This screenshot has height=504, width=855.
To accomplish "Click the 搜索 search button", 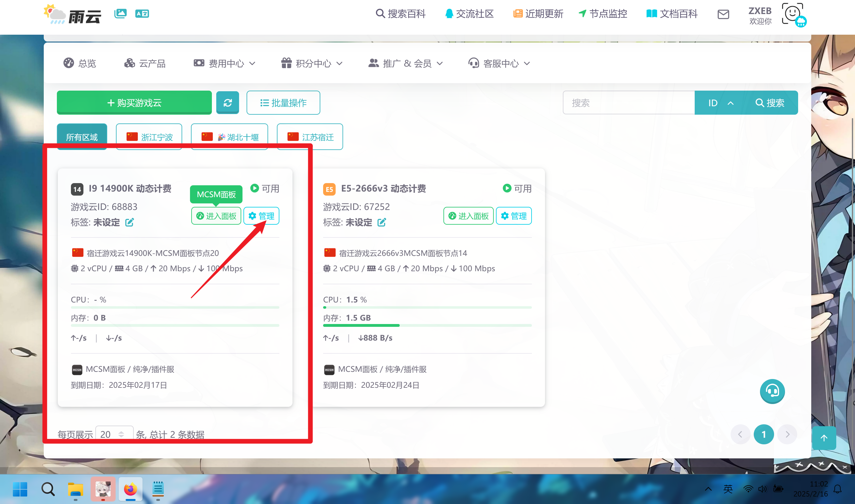I will tap(770, 102).
